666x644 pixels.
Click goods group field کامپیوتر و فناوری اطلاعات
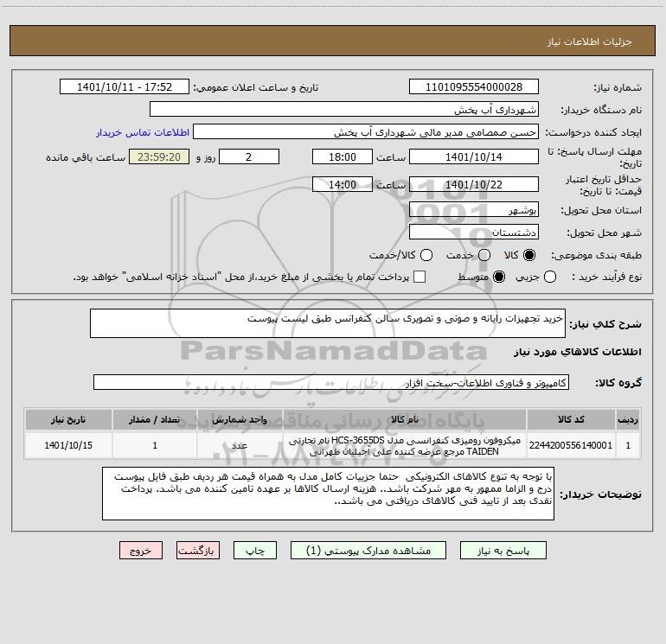pyautogui.click(x=331, y=382)
